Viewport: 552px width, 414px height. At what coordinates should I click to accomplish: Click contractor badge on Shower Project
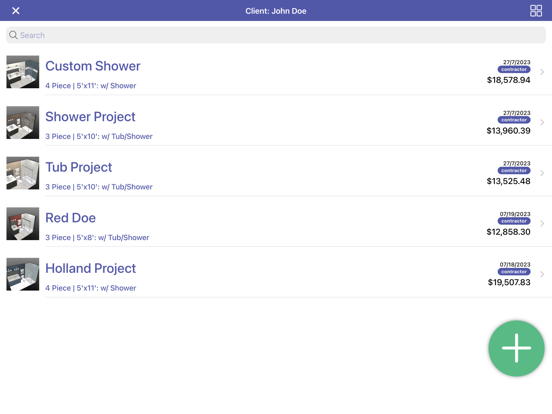(514, 120)
